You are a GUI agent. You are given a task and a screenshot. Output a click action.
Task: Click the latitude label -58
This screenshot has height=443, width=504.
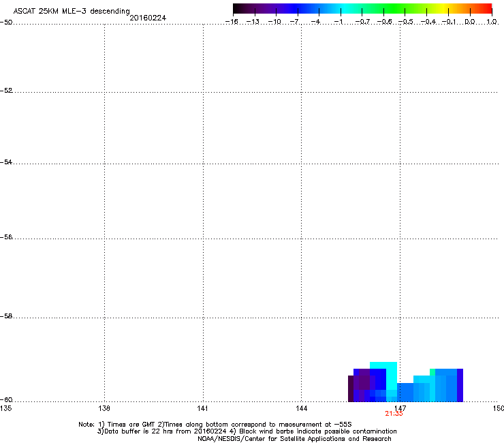click(6, 316)
